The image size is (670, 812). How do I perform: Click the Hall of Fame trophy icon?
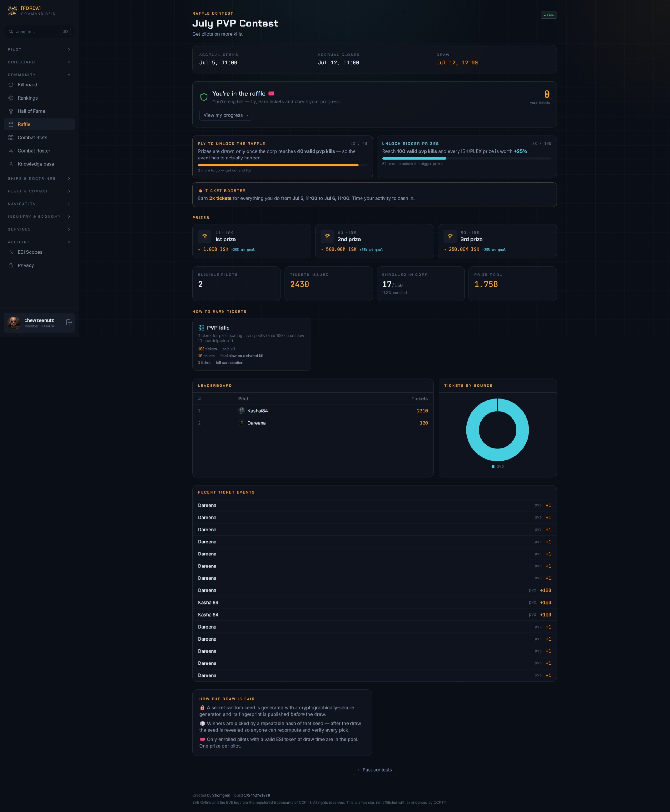pyautogui.click(x=11, y=111)
